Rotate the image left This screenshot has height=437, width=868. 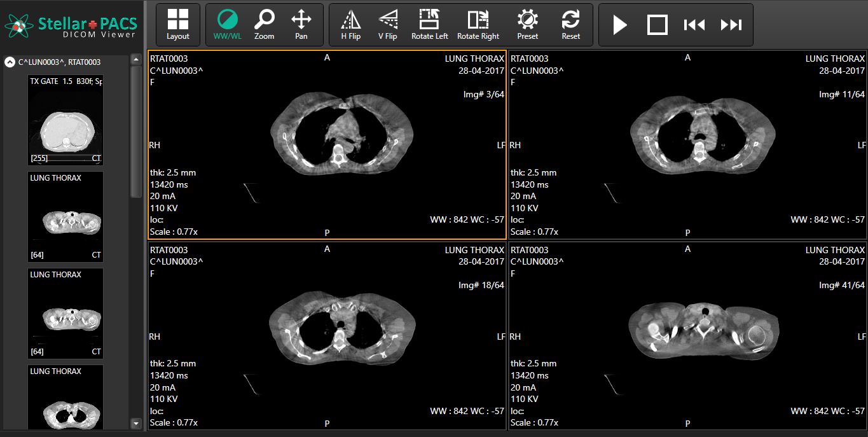(430, 25)
